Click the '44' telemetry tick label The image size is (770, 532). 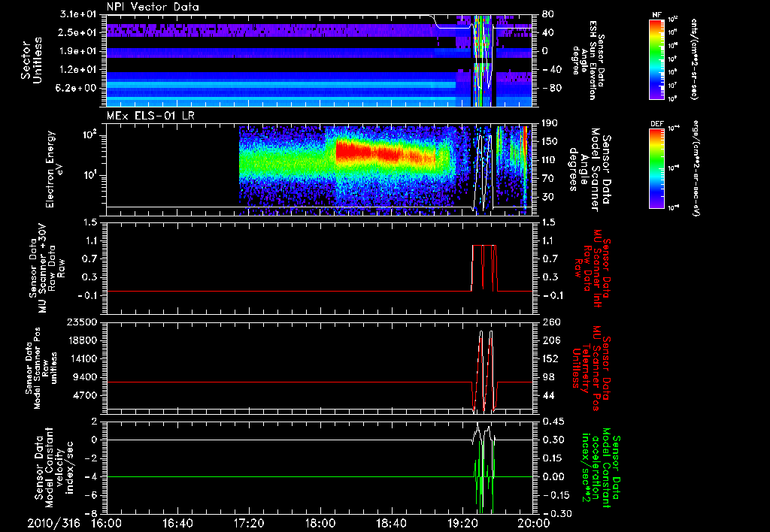click(548, 395)
